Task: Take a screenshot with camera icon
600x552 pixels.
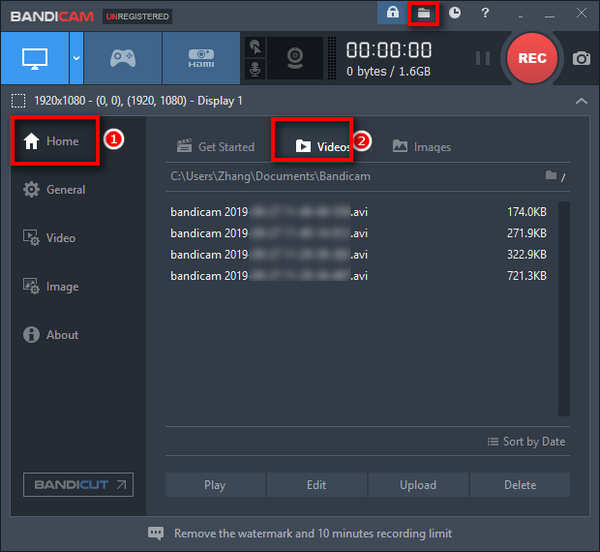Action: click(x=581, y=59)
